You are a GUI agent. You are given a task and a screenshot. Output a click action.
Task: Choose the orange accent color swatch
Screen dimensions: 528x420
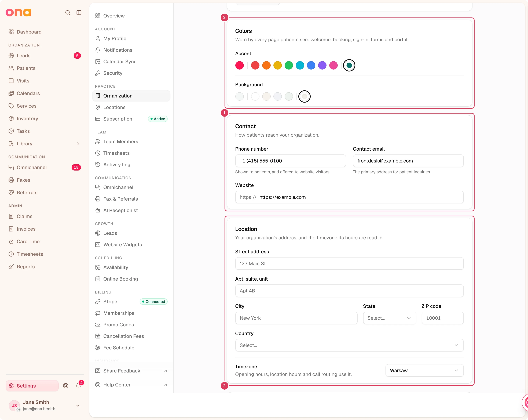pos(266,65)
